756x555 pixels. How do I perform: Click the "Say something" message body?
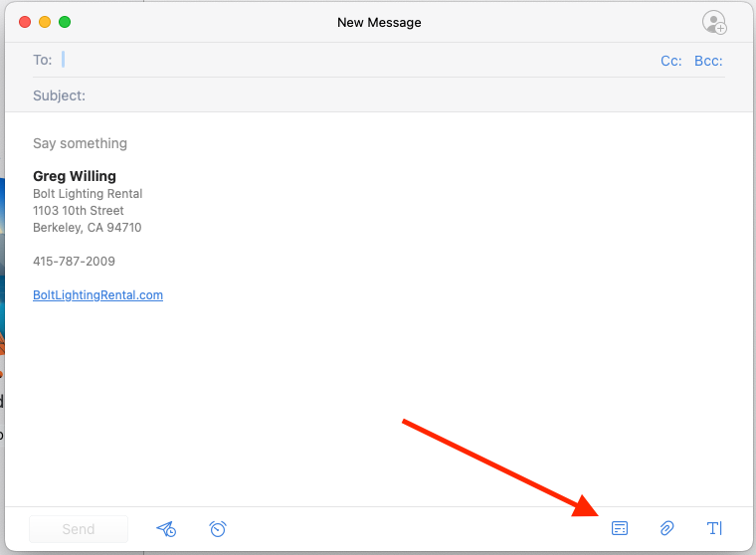(81, 143)
